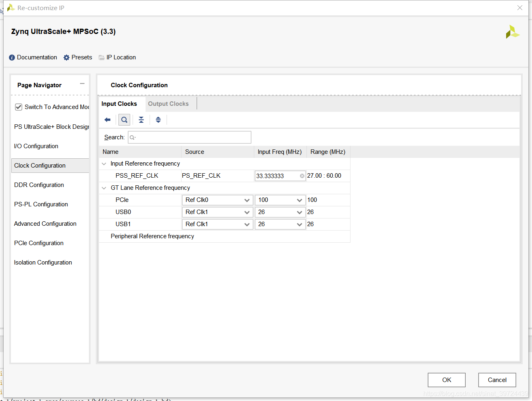The image size is (532, 401).
Task: Click into the Search text field
Action: [x=190, y=137]
